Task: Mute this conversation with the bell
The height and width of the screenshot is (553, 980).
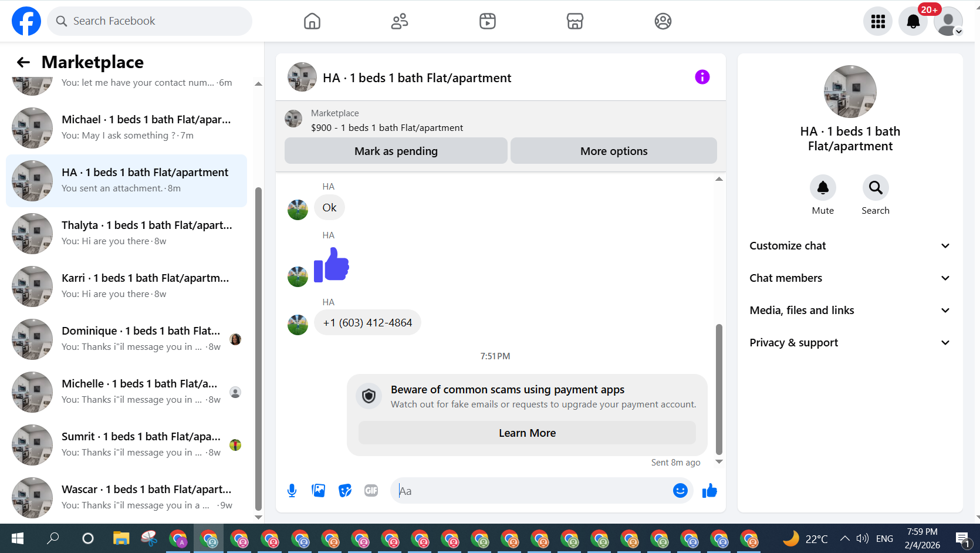Action: coord(823,188)
